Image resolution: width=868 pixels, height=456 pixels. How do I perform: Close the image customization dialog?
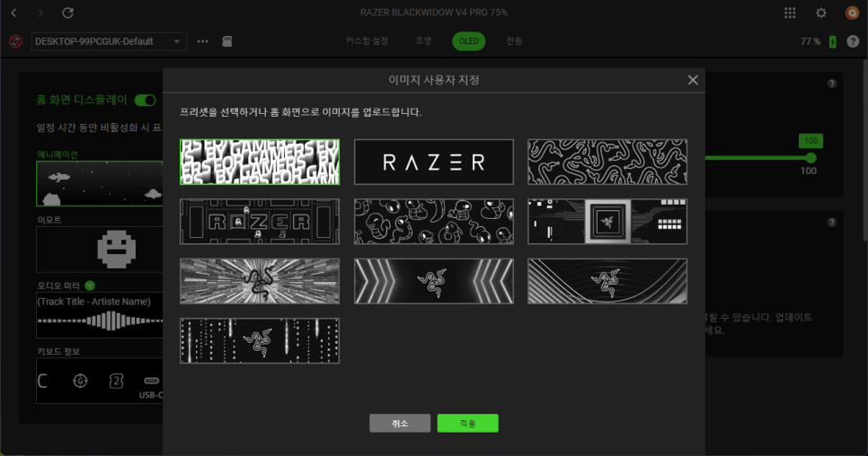pyautogui.click(x=693, y=80)
